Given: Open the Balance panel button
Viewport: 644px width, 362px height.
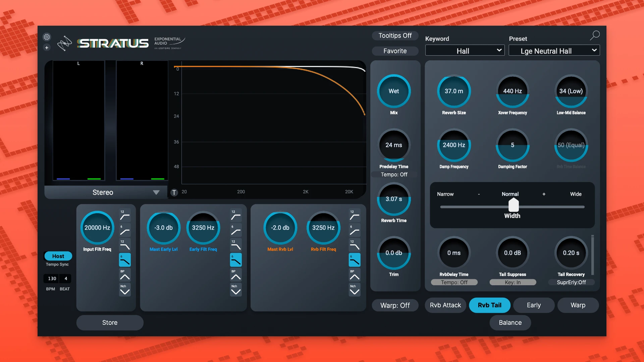Looking at the screenshot, I should click(x=510, y=322).
